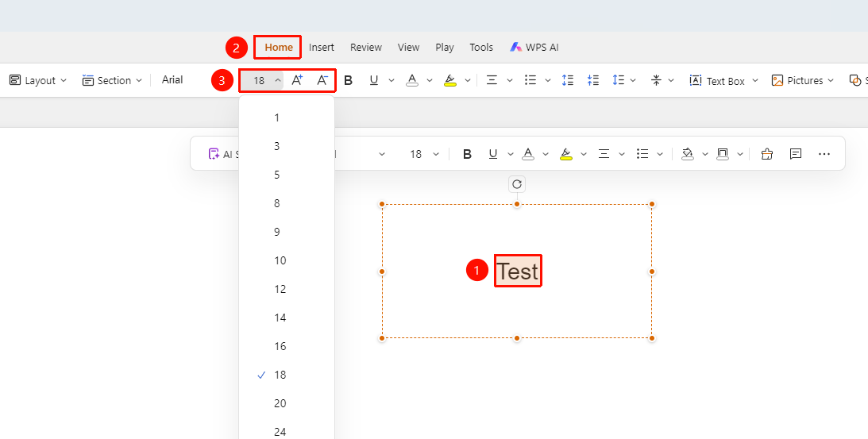Click the alignment icon in the ribbon
868x439 pixels.
492,80
